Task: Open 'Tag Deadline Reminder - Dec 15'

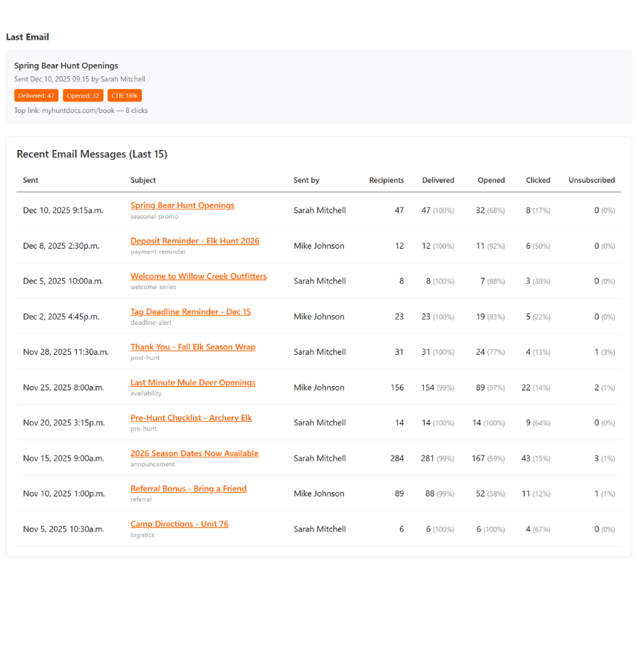Action: click(190, 311)
